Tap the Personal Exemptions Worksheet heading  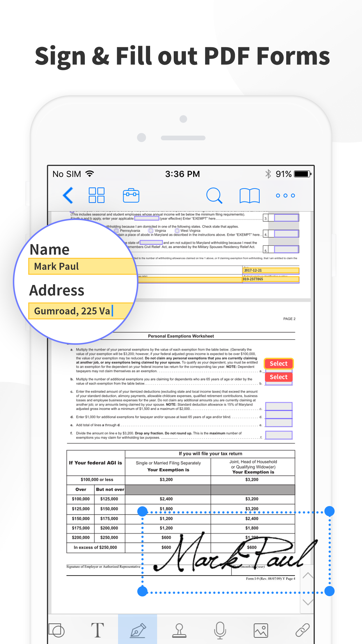pyautogui.click(x=181, y=336)
